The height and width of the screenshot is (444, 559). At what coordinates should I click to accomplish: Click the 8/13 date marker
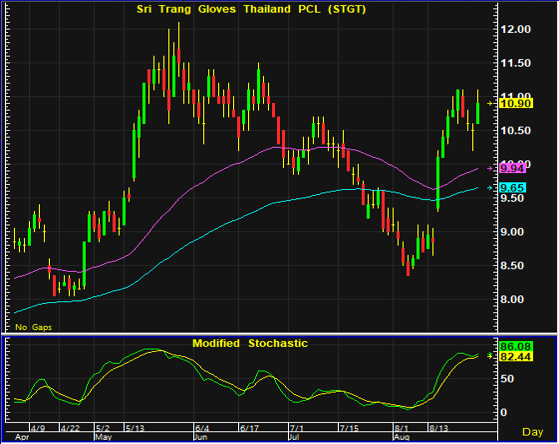[x=438, y=428]
